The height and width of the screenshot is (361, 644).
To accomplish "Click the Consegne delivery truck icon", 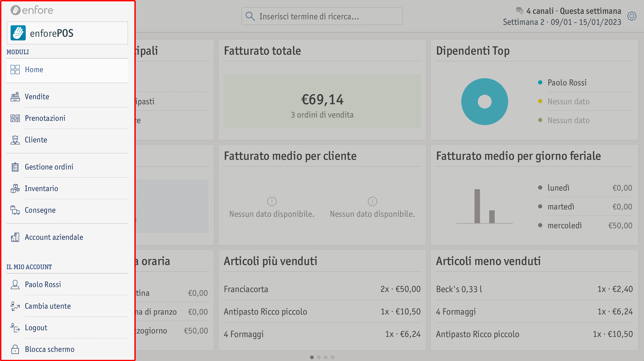I will tap(15, 210).
